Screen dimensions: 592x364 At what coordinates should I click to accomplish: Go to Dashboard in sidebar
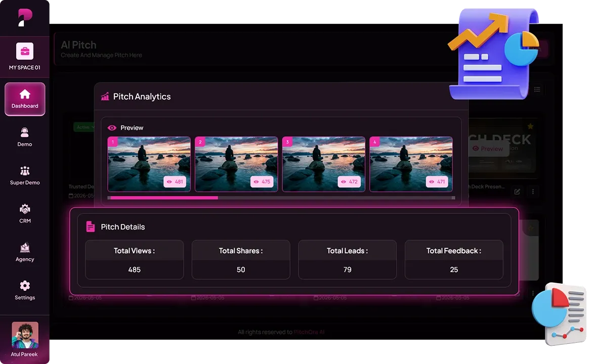25,99
